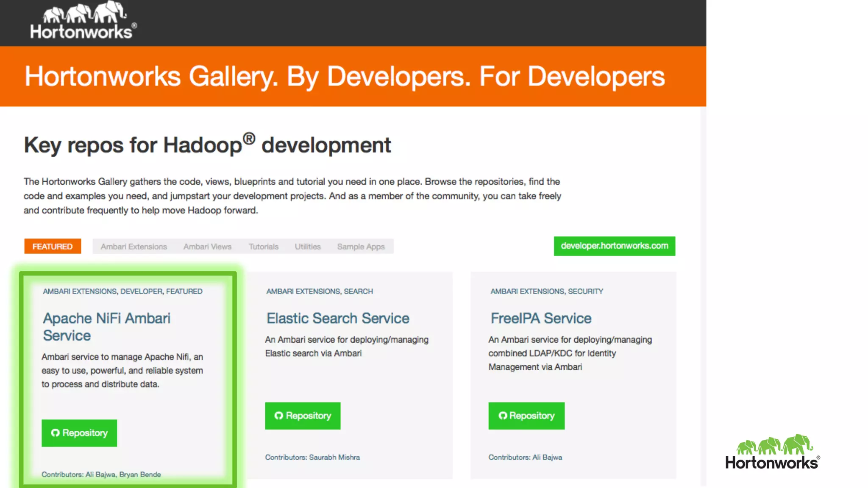Select the FEATURED tab
Screen dimensions: 868x488
pyautogui.click(x=53, y=247)
